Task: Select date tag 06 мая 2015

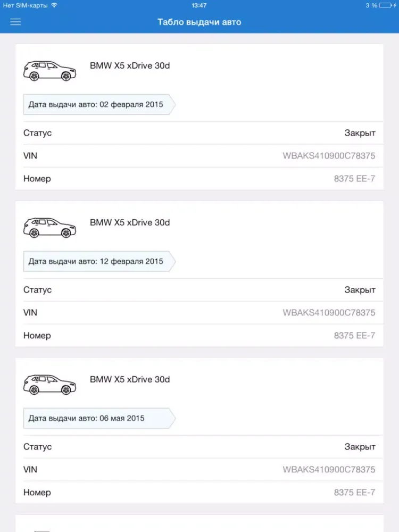Action: (98, 418)
